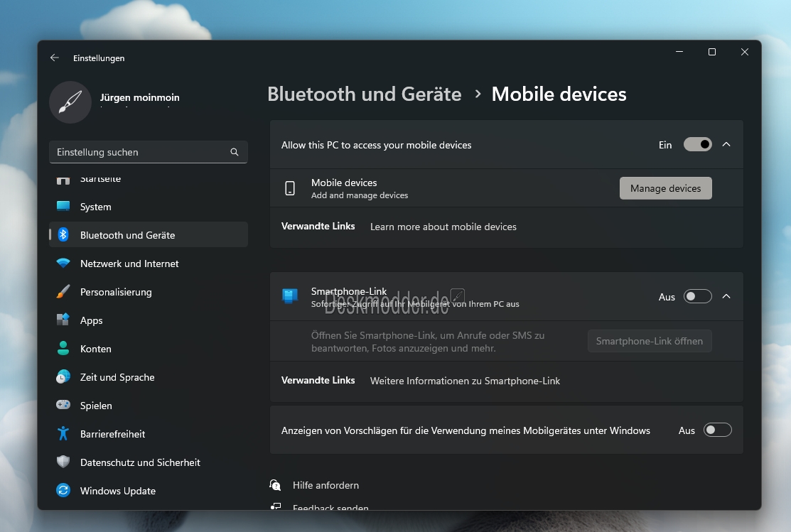Open Windows Update settings
The width and height of the screenshot is (791, 532).
point(149,491)
